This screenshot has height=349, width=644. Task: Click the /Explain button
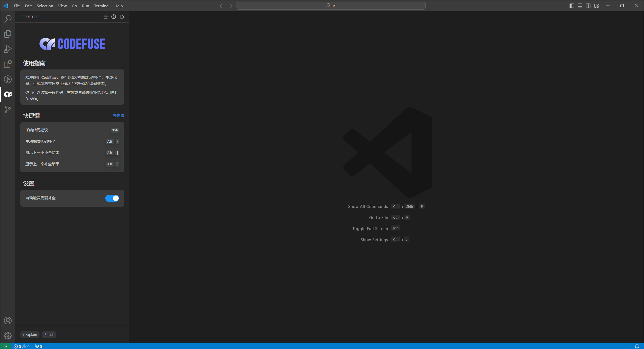pyautogui.click(x=30, y=335)
